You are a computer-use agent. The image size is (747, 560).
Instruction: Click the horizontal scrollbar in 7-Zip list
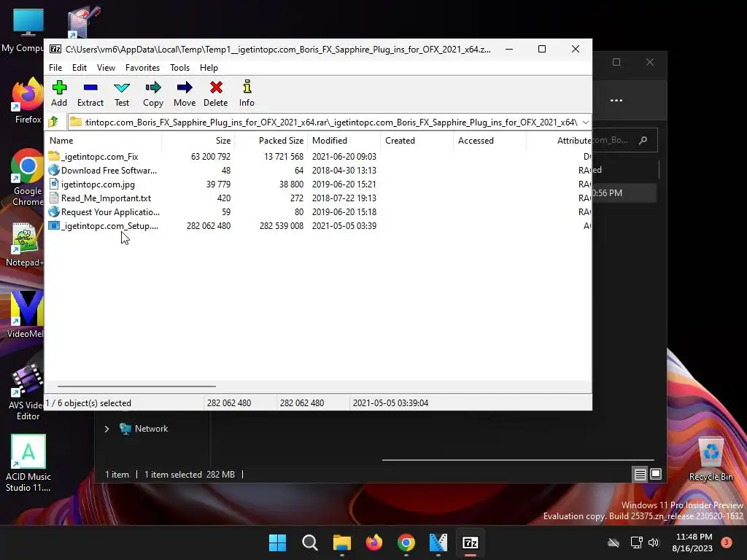[x=136, y=386]
